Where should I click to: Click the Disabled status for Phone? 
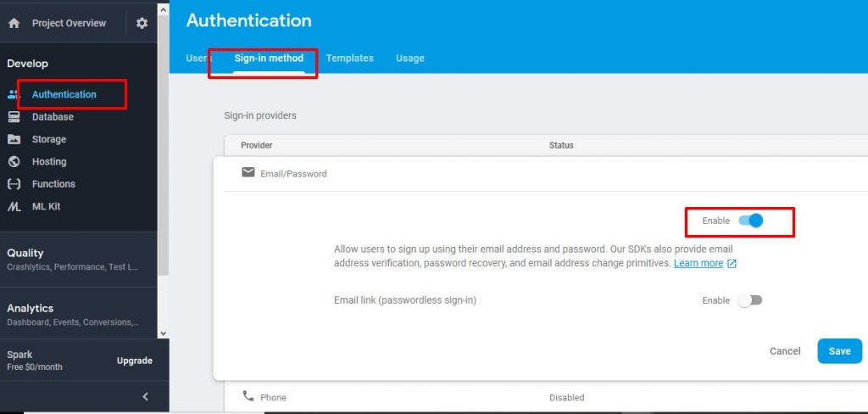[566, 397]
